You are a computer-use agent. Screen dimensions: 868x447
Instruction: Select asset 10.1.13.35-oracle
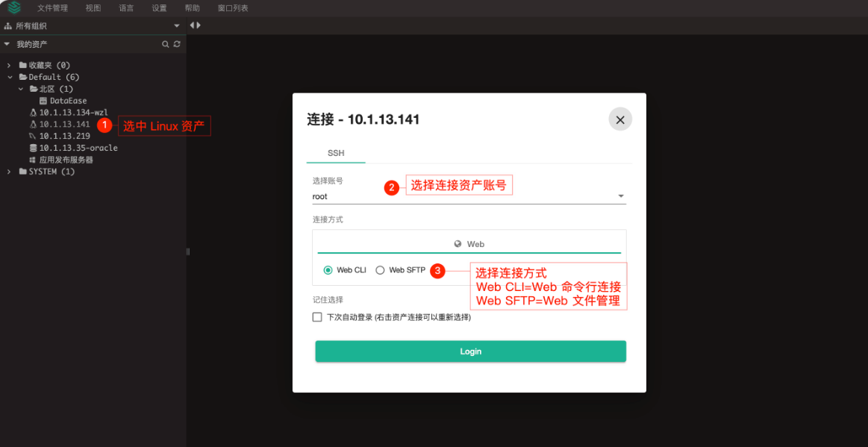tap(78, 148)
